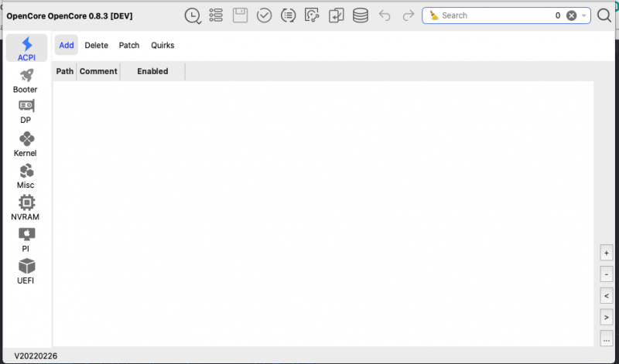This screenshot has height=364, width=619.
Task: Click the Path column header
Action: click(65, 71)
